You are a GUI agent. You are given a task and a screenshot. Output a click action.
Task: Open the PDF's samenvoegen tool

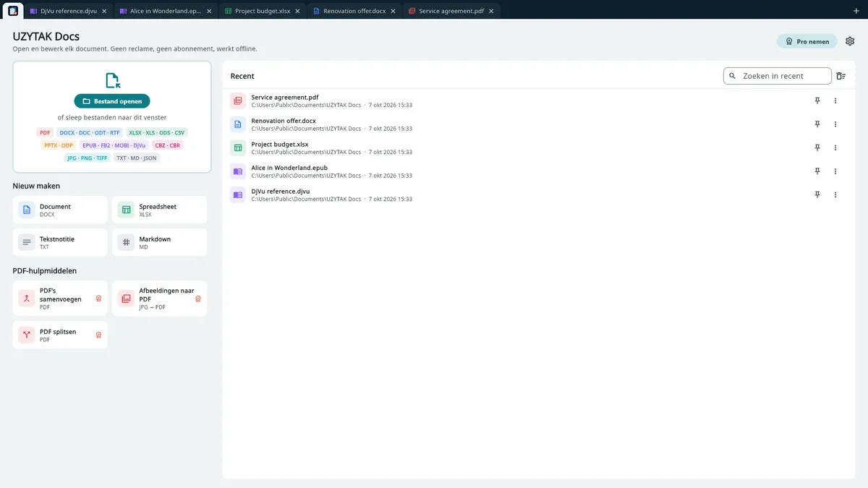pyautogui.click(x=60, y=299)
